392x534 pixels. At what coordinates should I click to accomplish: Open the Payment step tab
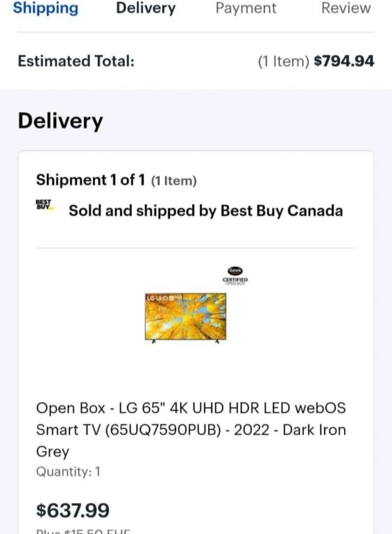click(246, 8)
